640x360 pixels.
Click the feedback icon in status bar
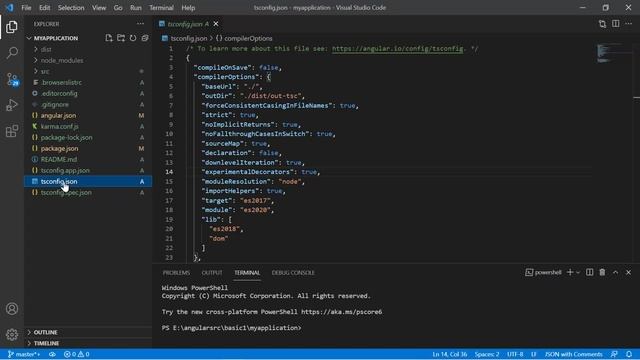point(614,354)
